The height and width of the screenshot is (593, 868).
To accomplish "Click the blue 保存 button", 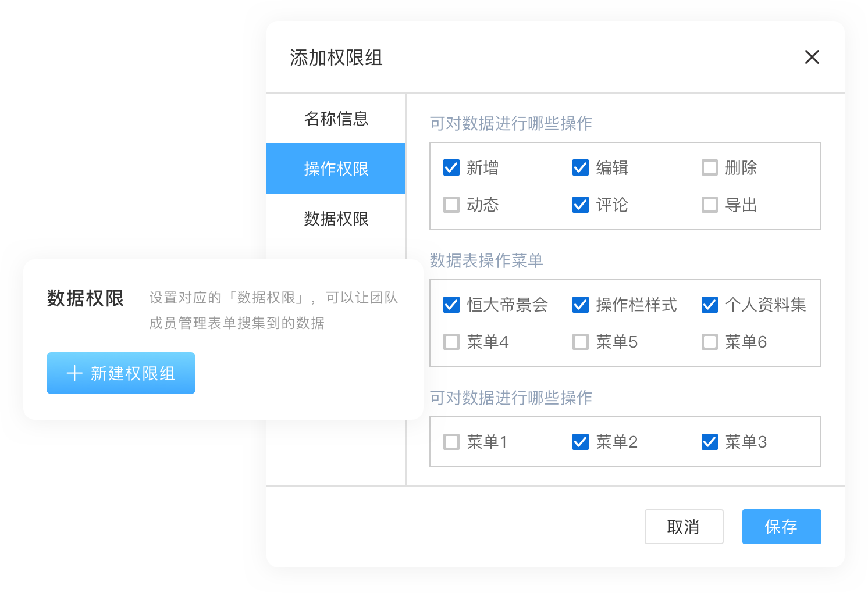I will pos(781,527).
